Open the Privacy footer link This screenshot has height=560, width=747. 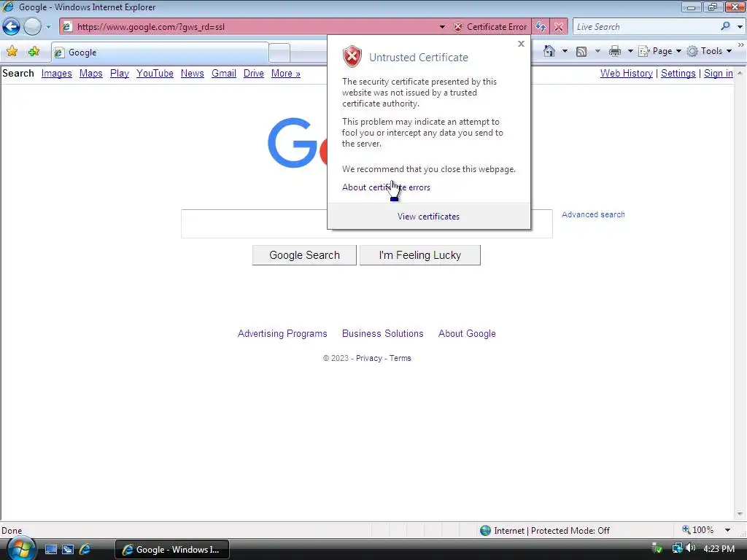pyautogui.click(x=368, y=358)
